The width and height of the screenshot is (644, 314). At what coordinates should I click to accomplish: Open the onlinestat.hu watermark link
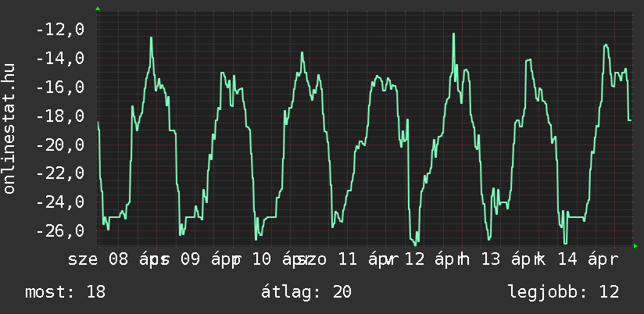pos(9,129)
